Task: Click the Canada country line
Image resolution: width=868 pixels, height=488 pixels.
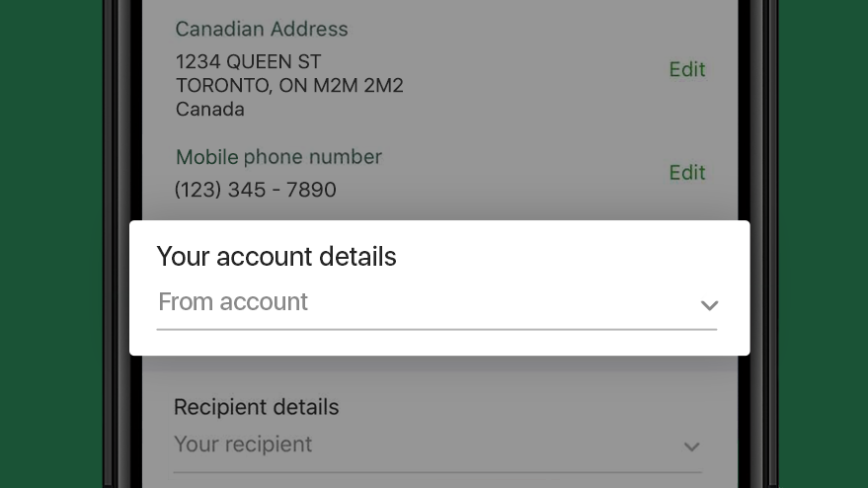Action: coord(209,109)
